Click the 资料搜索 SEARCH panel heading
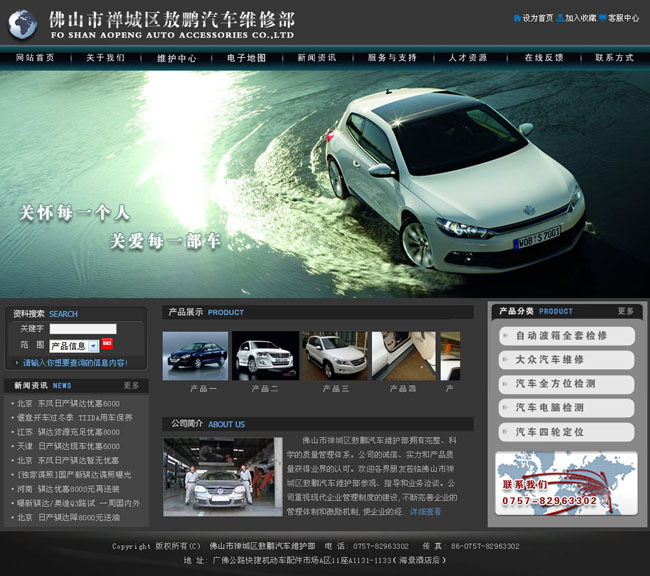 tap(45, 314)
